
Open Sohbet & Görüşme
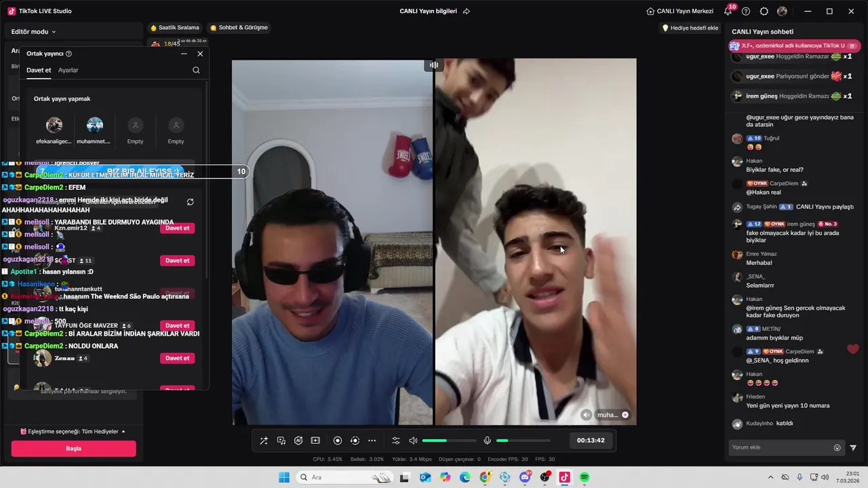[239, 28]
